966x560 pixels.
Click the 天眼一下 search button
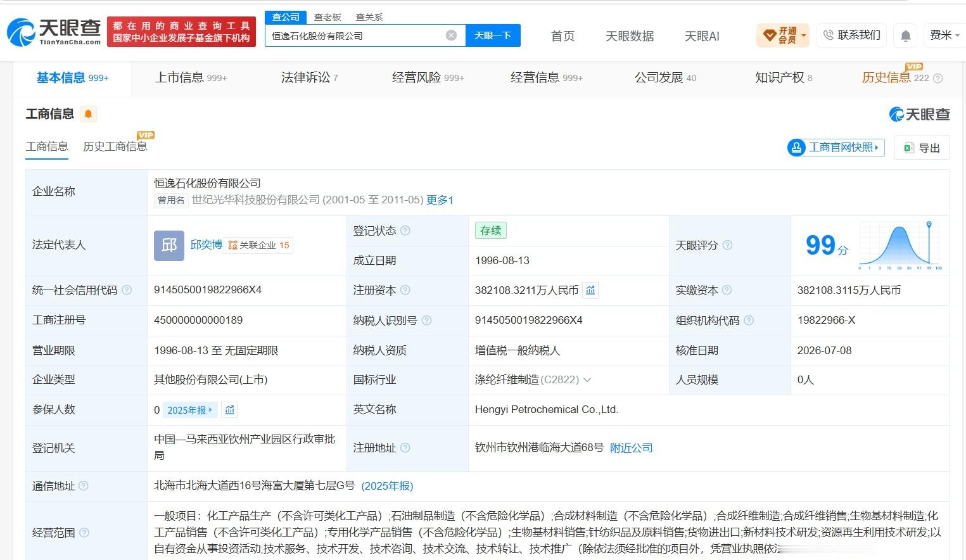pos(493,35)
